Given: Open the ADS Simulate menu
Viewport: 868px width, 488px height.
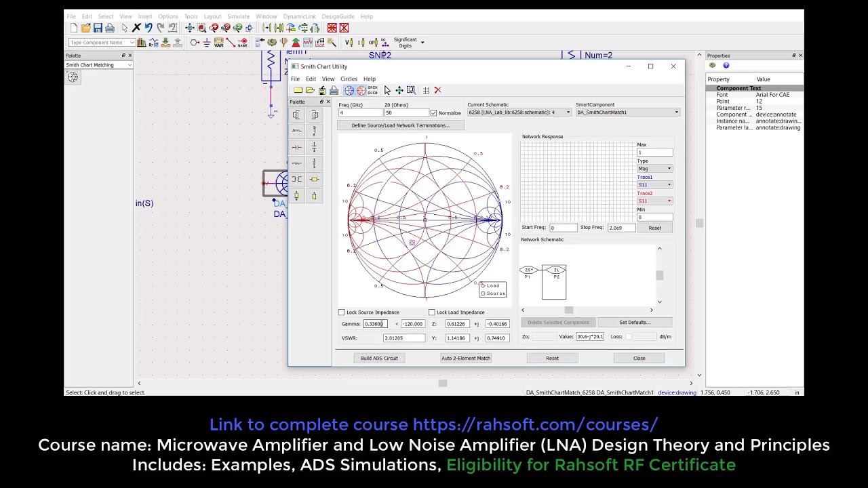Looking at the screenshot, I should point(239,16).
